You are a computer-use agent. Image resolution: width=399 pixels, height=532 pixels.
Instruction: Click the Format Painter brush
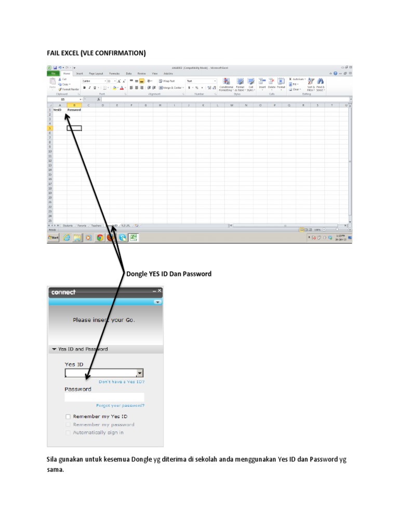[x=60, y=89]
